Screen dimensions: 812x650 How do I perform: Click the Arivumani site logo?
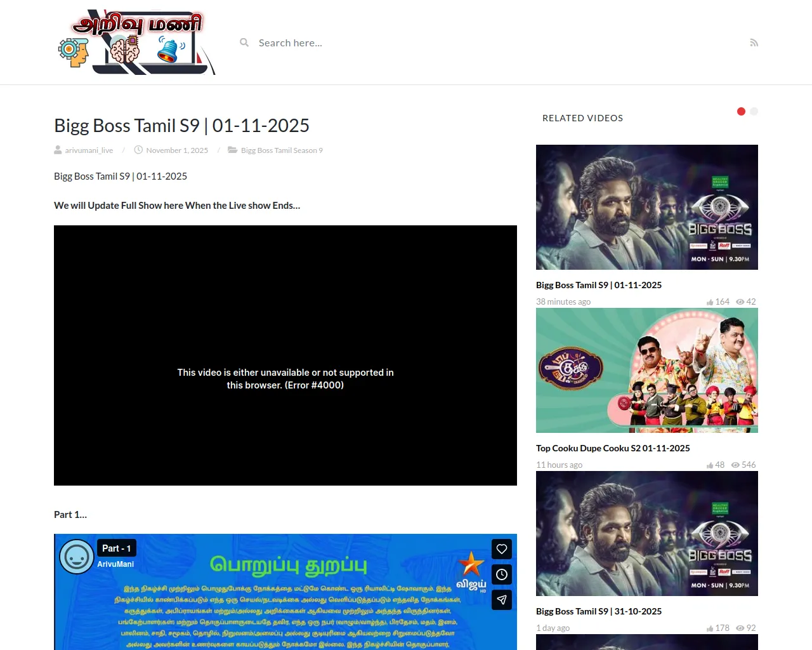136,42
